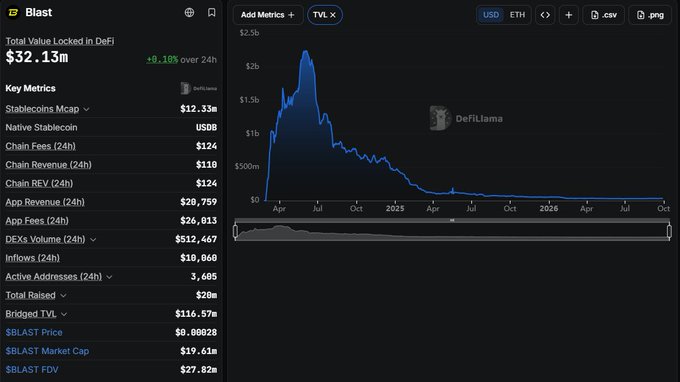Switch the chart denomination to USD
The height and width of the screenshot is (382, 680).
coord(491,15)
